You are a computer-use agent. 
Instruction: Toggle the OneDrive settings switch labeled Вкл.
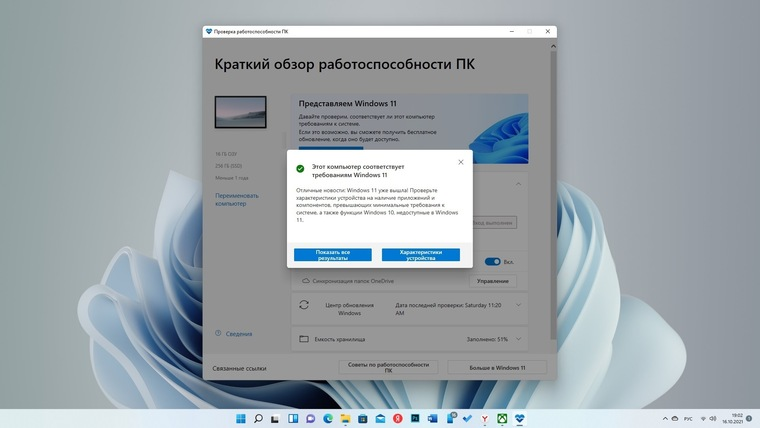(x=492, y=262)
